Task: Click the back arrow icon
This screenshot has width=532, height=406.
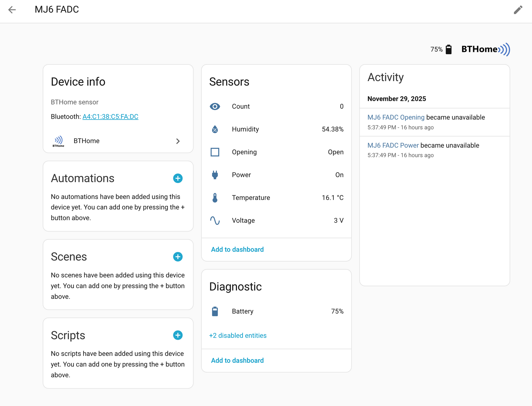Action: tap(12, 10)
